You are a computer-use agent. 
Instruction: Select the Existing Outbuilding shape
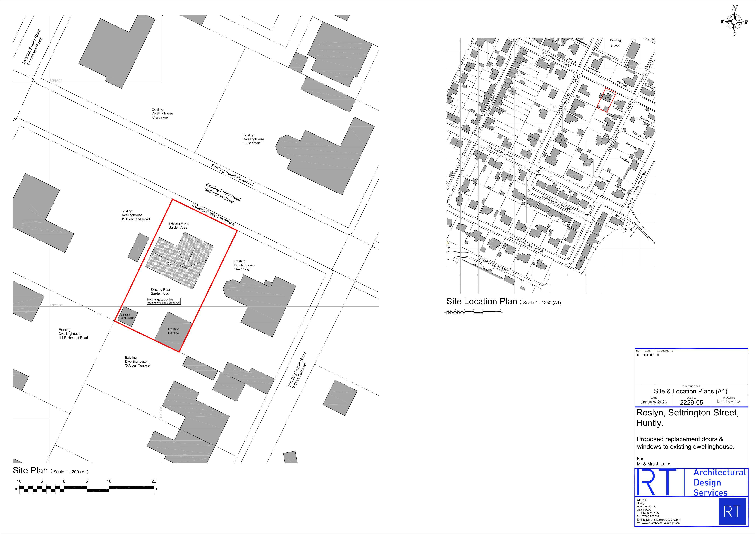(x=128, y=316)
